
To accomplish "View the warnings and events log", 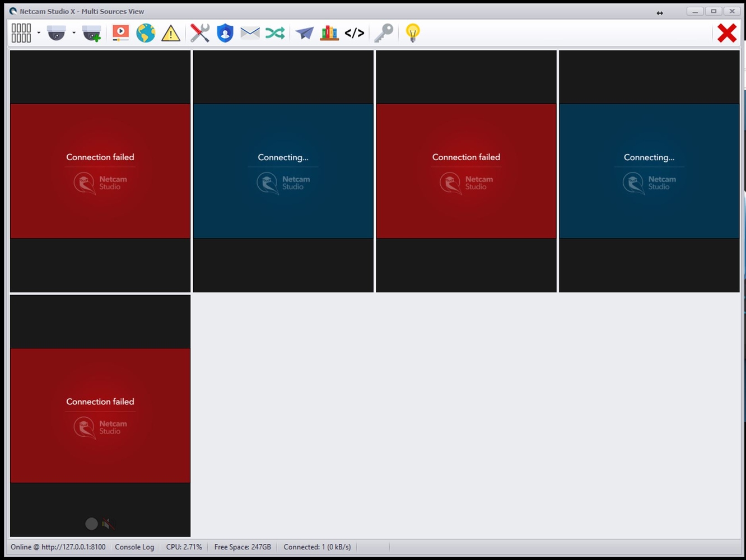I will [x=170, y=33].
